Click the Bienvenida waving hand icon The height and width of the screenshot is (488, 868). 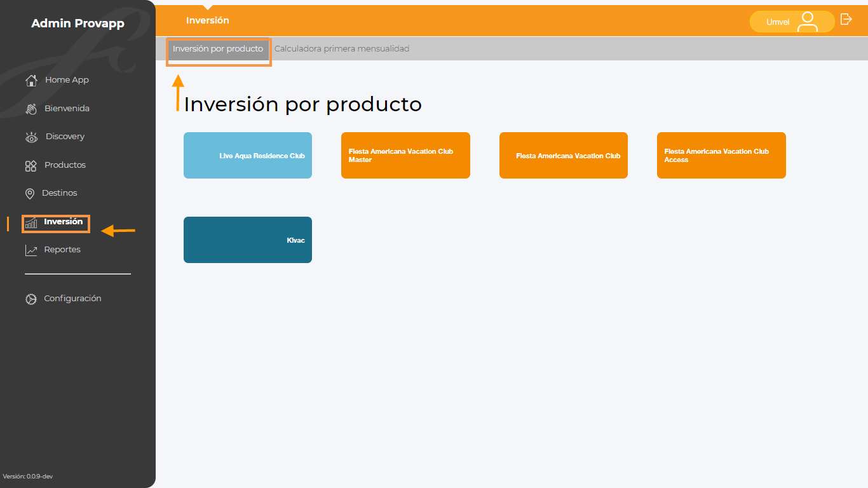[x=31, y=109]
